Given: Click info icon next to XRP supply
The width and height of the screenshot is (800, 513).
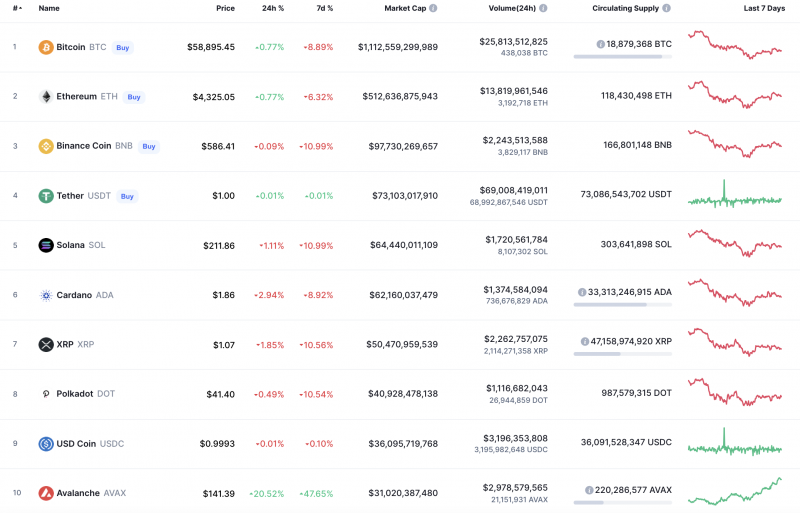Looking at the screenshot, I should coord(585,341).
